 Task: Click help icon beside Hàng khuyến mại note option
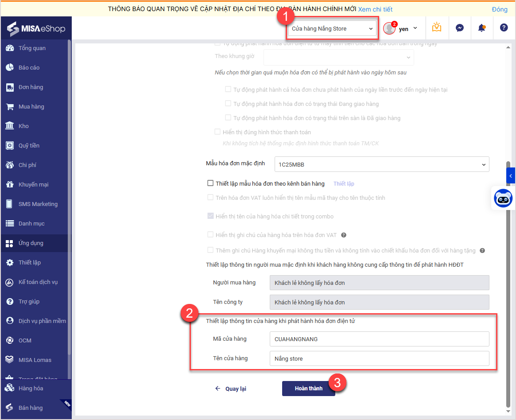click(x=482, y=250)
